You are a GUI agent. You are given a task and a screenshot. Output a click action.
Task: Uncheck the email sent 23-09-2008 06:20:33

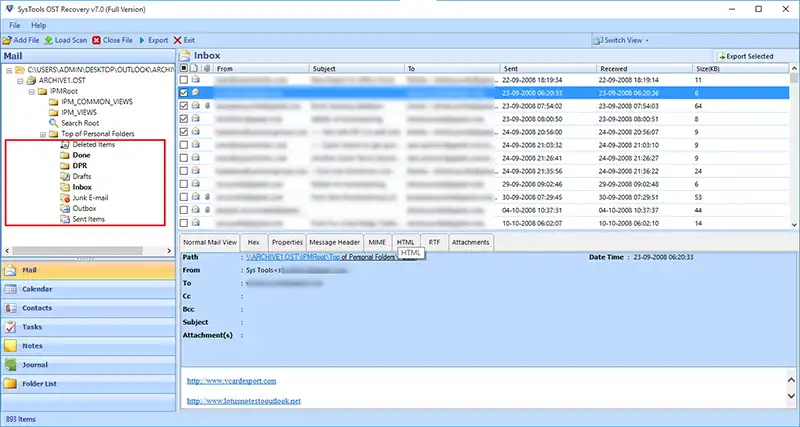click(184, 93)
